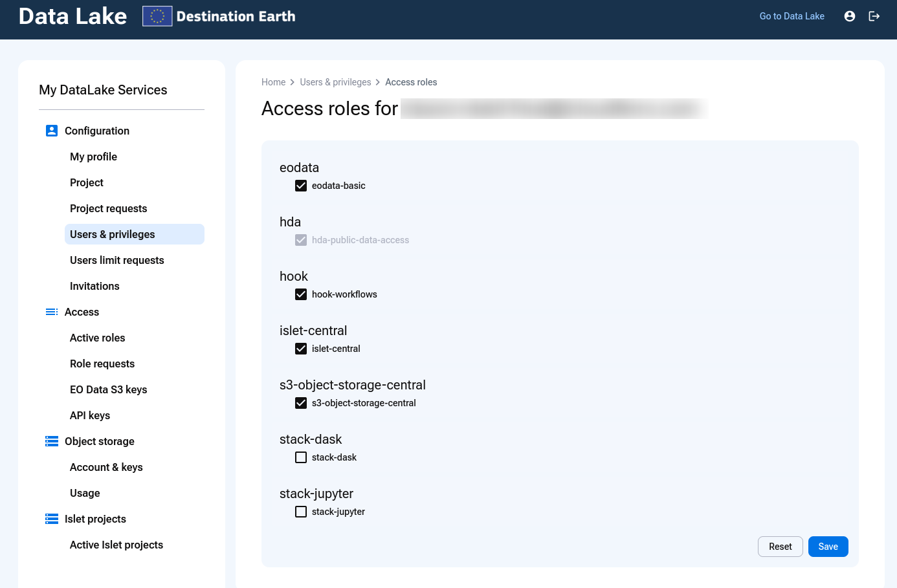This screenshot has height=588, width=897.
Task: Click the Object storage section heading
Action: (x=100, y=441)
